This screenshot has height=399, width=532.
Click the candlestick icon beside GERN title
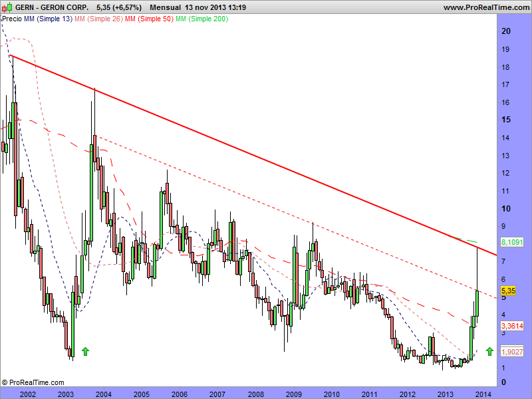(x=7, y=7)
